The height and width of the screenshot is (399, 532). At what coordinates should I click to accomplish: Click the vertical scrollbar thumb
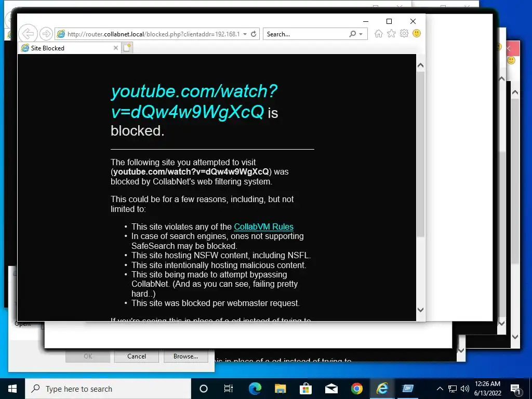[x=420, y=154]
